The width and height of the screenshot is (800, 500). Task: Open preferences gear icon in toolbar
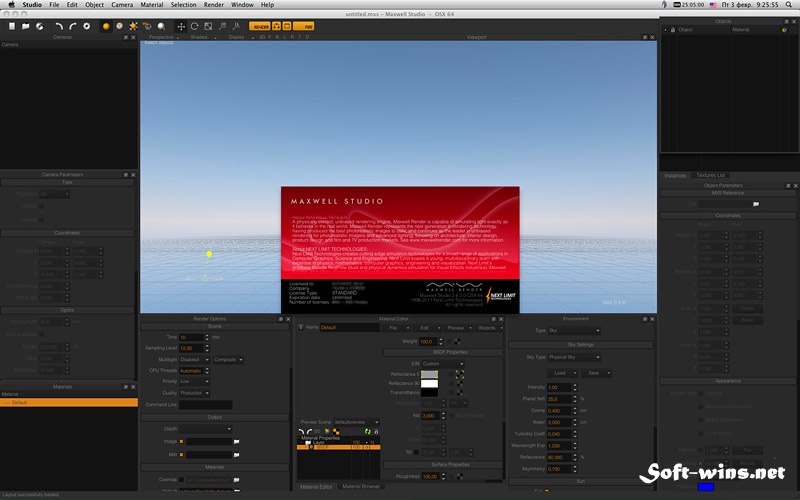(87, 26)
